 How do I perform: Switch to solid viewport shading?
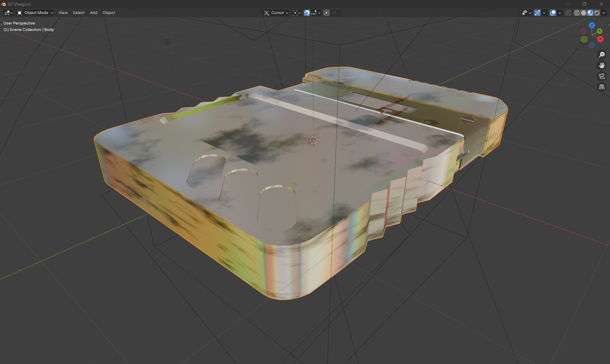(x=584, y=13)
